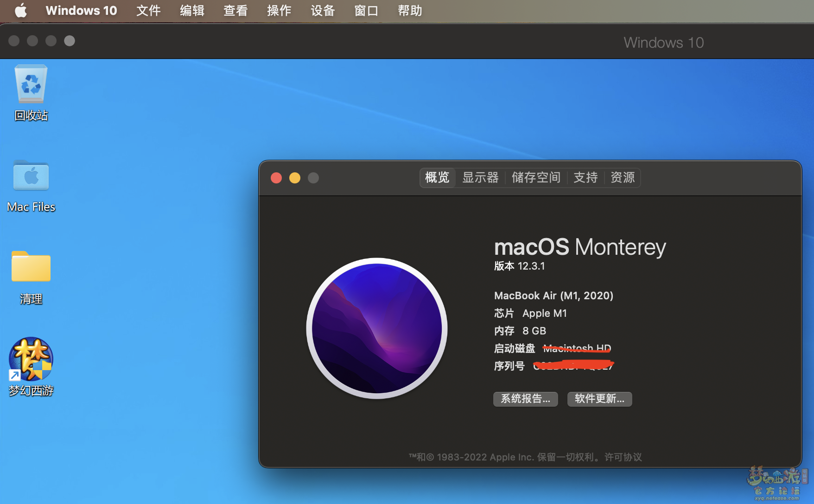Open the 许可协议 link
Image resolution: width=814 pixels, height=504 pixels.
pyautogui.click(x=623, y=457)
